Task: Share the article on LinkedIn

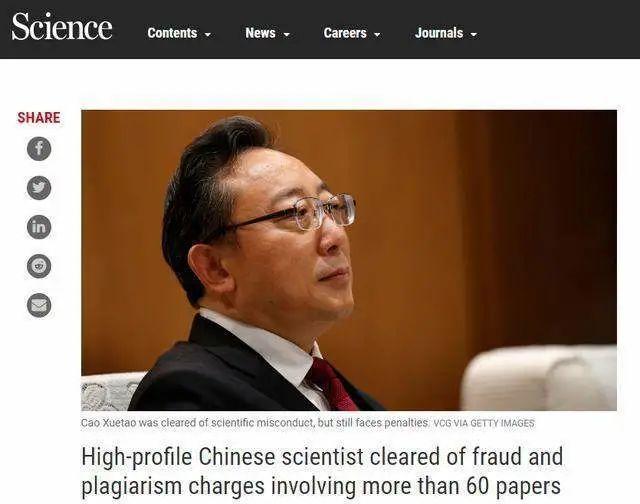Action: [39, 227]
